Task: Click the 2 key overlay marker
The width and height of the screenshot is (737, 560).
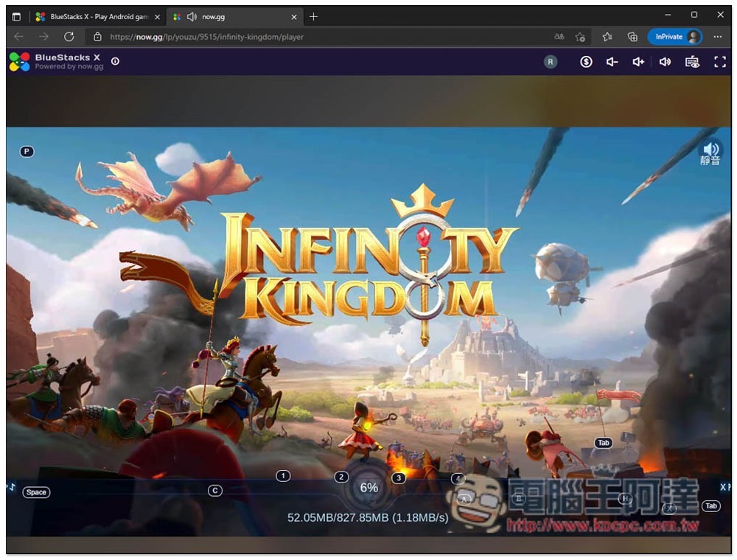Action: tap(341, 477)
